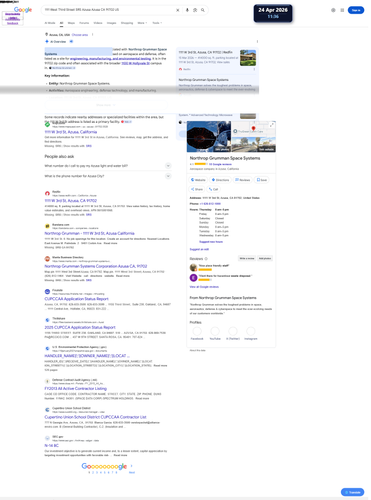Open Redfin 1111 W 3rd St, Azusa, CA 91702 result

pos(71,202)
